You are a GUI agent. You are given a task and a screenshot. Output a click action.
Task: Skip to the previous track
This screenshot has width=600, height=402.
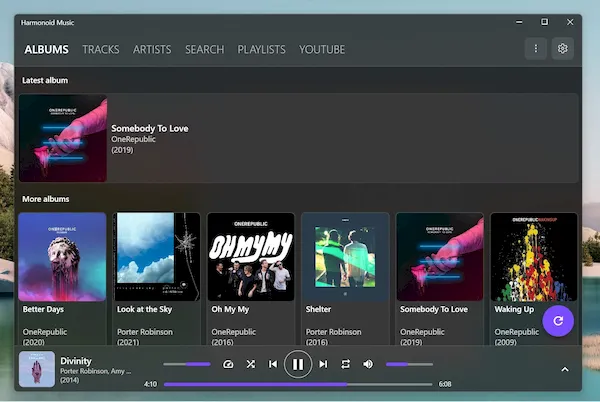(273, 364)
